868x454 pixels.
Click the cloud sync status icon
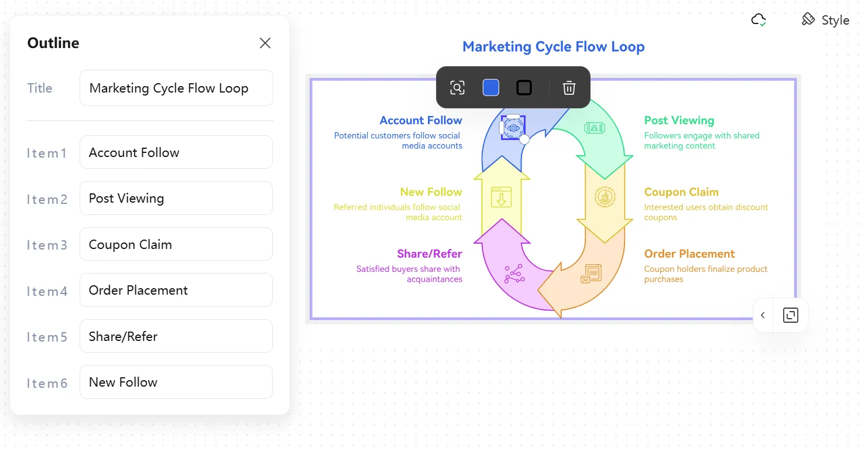click(x=759, y=20)
